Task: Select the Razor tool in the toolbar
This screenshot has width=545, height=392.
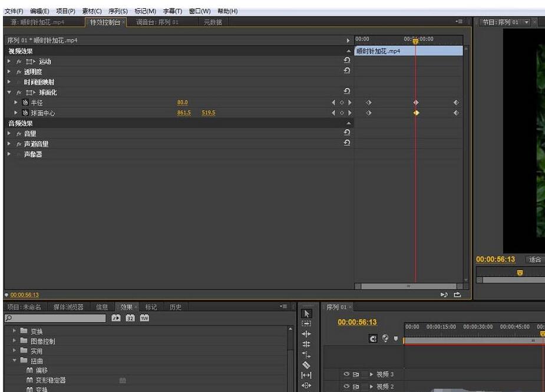Action: coord(306,365)
